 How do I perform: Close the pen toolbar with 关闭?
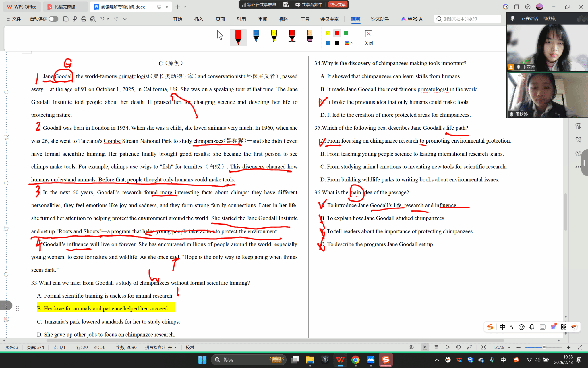pyautogui.click(x=369, y=38)
